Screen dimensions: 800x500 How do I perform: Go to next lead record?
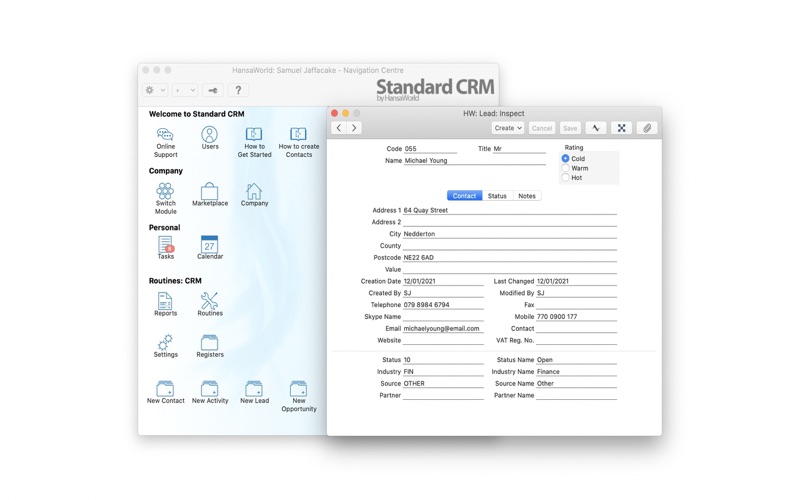(x=354, y=128)
